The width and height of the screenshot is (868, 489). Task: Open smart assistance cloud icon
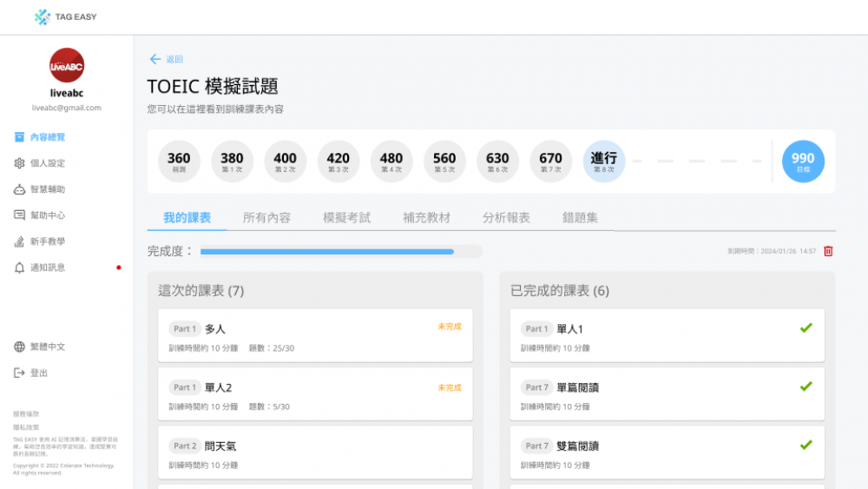[20, 189]
